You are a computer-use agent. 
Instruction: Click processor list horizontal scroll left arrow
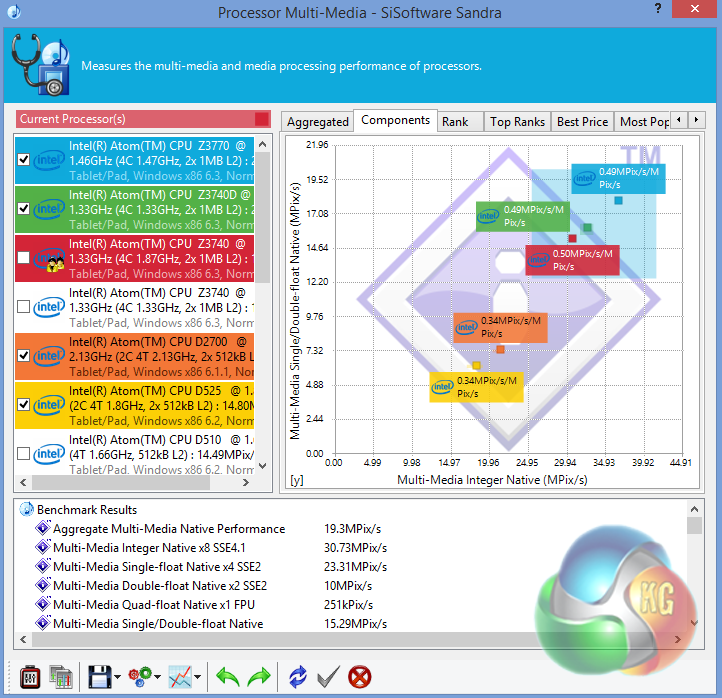23,483
